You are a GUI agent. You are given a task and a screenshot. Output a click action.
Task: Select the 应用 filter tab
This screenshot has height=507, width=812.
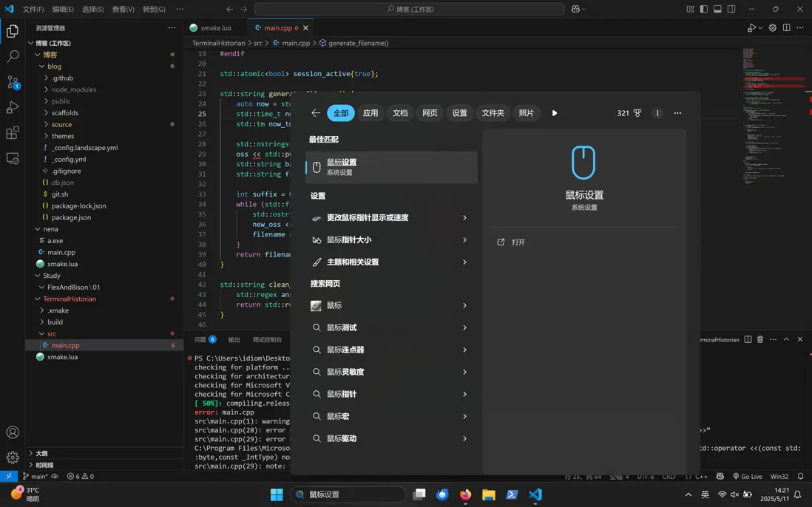click(x=371, y=113)
